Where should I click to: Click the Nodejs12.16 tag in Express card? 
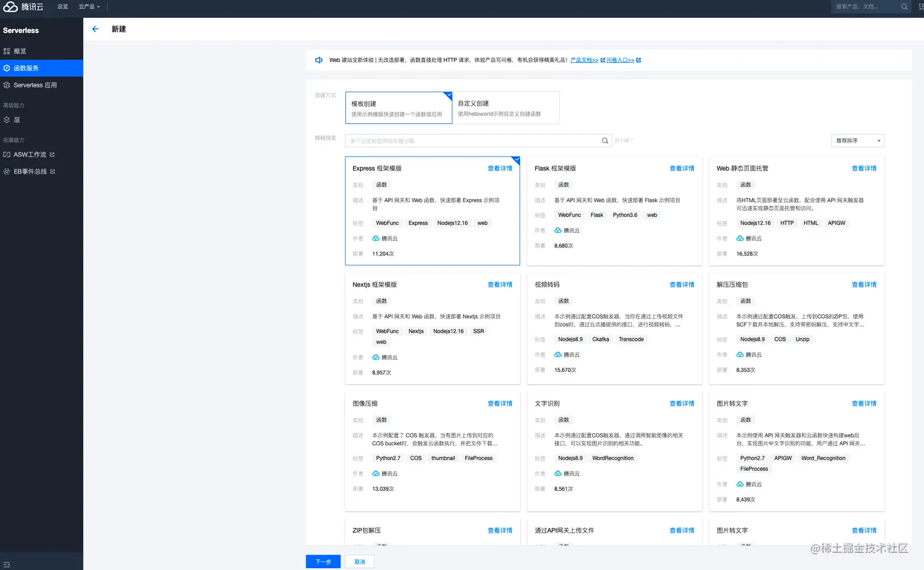[453, 223]
